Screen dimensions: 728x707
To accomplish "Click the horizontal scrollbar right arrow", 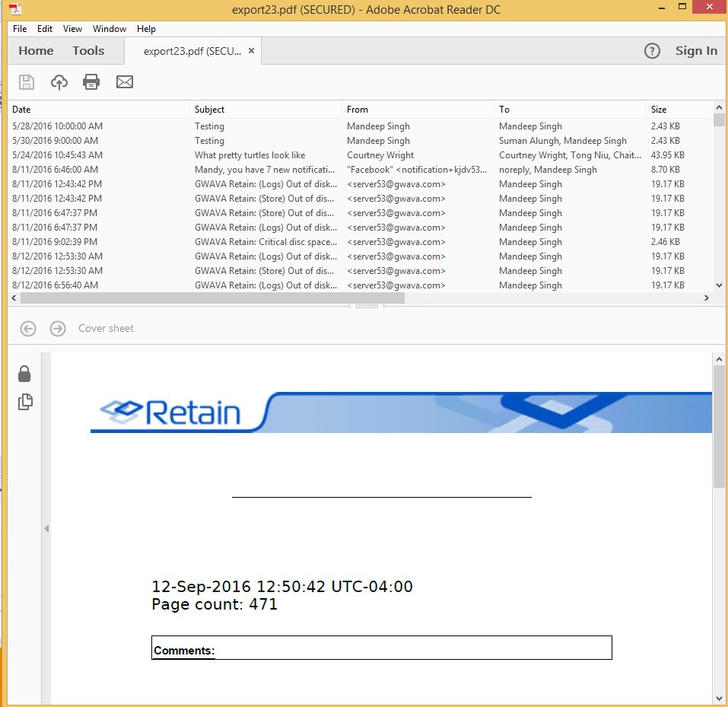I will (706, 298).
